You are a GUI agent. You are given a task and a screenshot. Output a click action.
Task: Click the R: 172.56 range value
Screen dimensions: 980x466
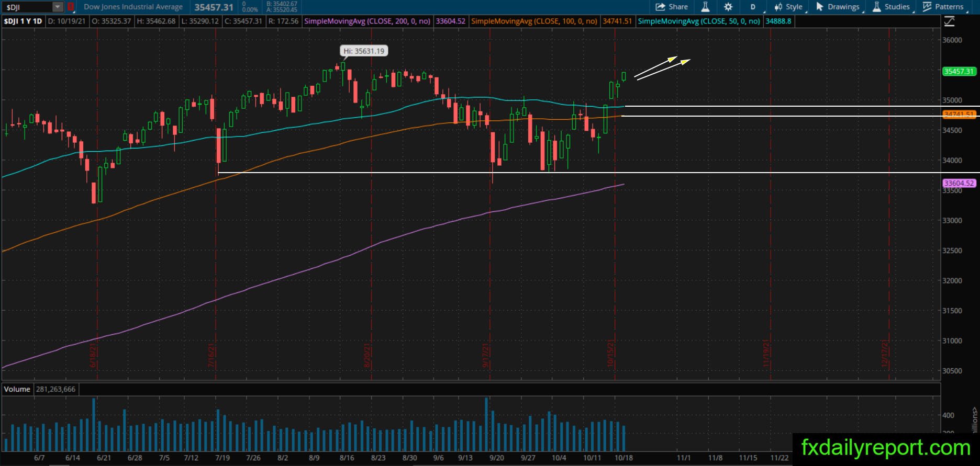tap(283, 21)
